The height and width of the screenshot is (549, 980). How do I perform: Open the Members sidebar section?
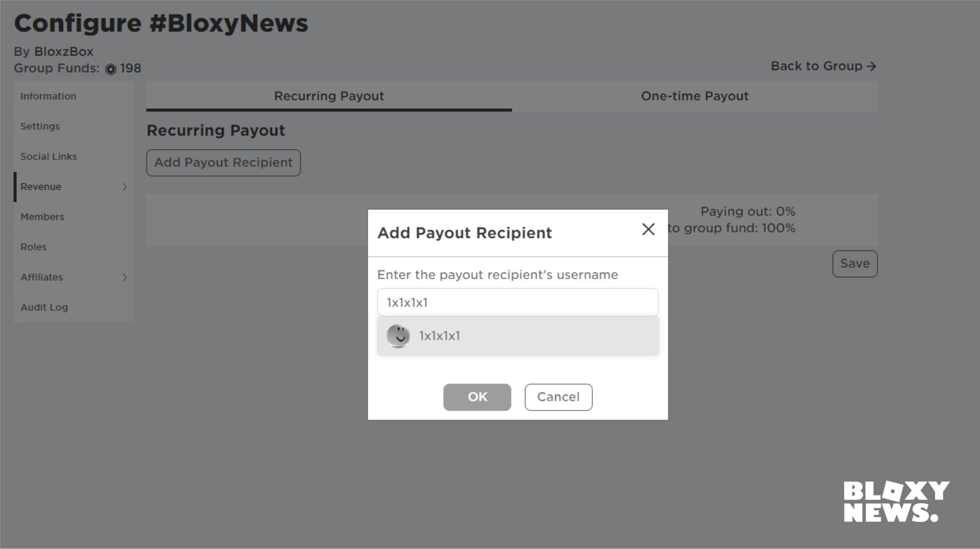[41, 217]
